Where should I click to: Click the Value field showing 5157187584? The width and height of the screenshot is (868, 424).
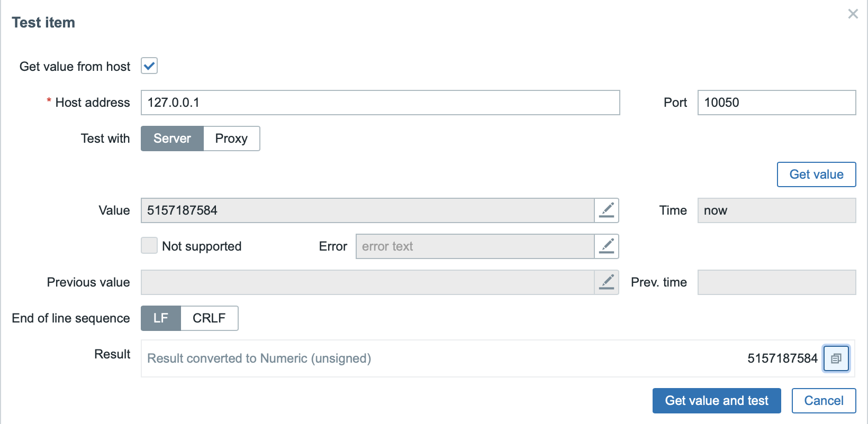point(367,210)
